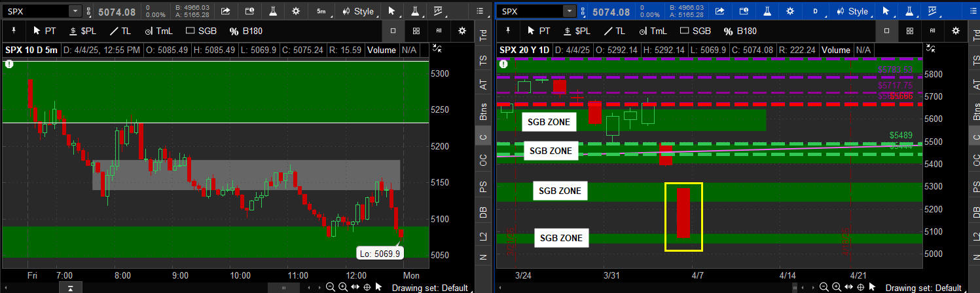Image resolution: width=980 pixels, height=293 pixels.
Task: Pick the B180 percent tool in right chart
Action: (740, 31)
